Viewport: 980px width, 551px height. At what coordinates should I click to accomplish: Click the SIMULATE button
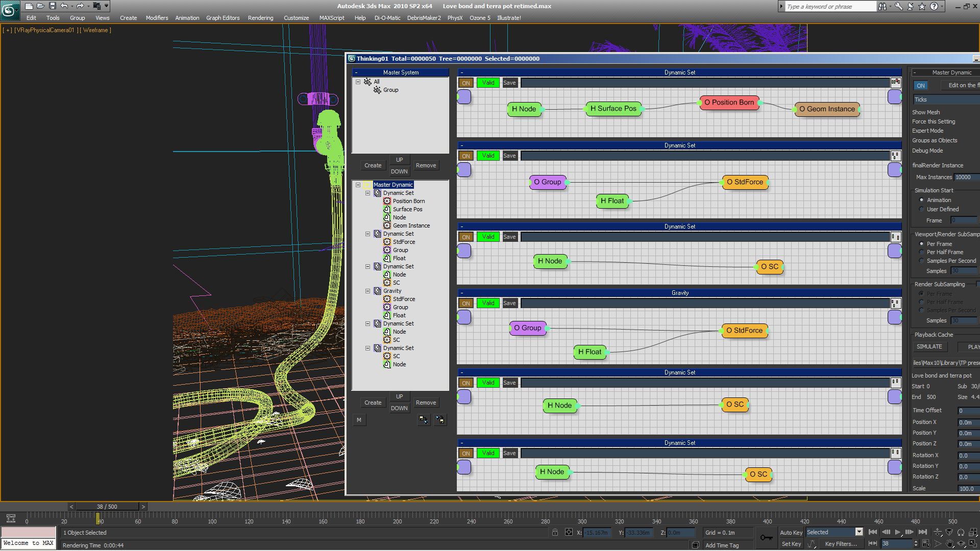point(929,346)
